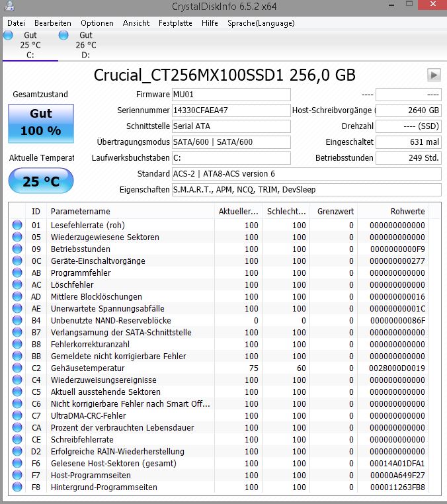Open the Datei menu
The width and height of the screenshot is (447, 504).
16,23
